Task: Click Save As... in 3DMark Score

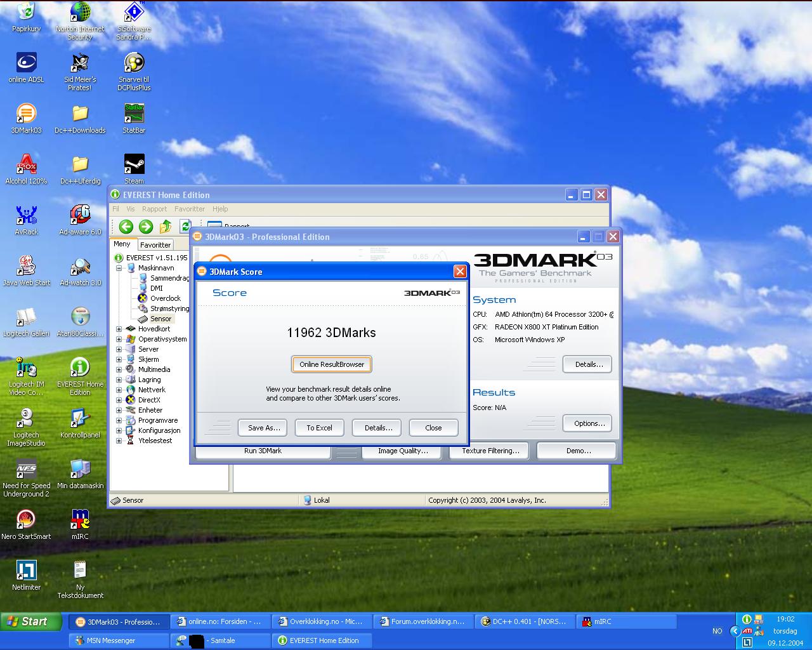Action: click(263, 428)
